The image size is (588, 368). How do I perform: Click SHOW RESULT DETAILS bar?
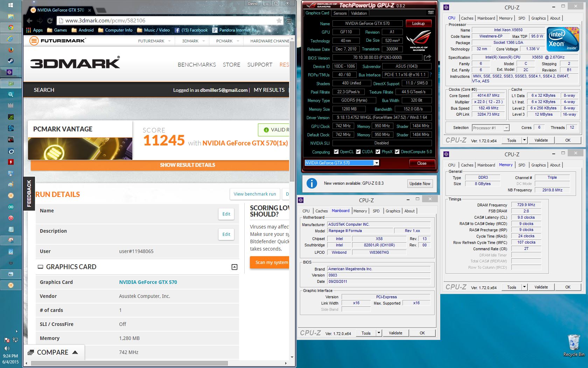160,165
